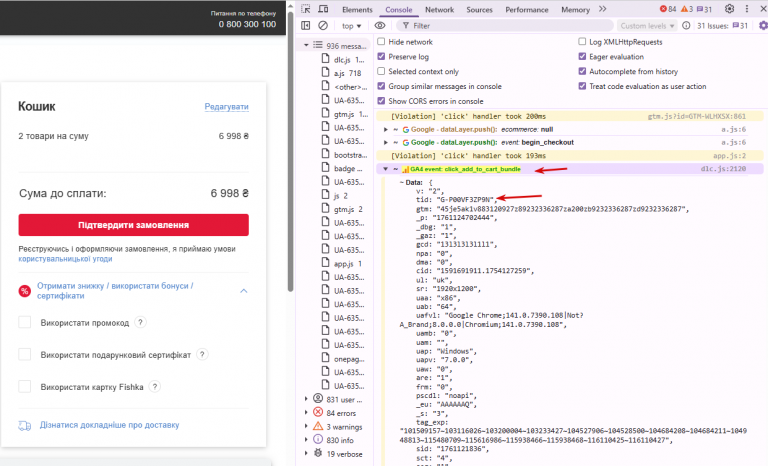Image resolution: width=768 pixels, height=466 pixels.
Task: Toggle the device toolbar icon
Action: 323,9
